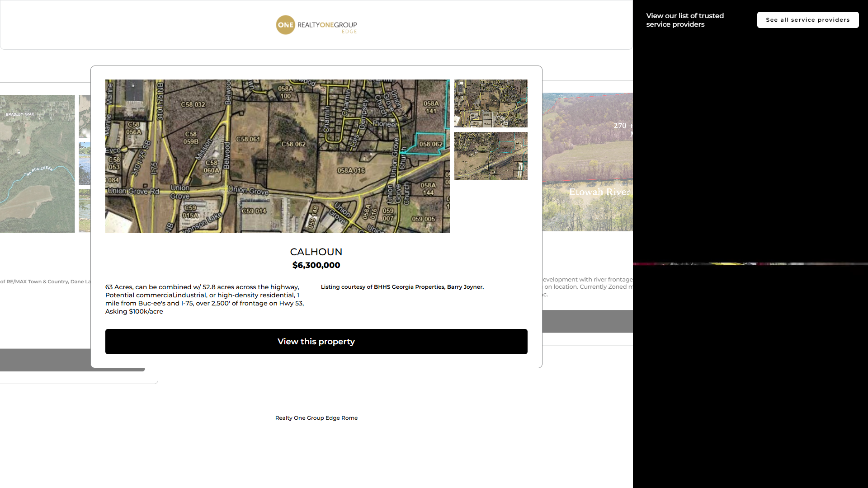Select the top aerial thumbnail in Calhoun card

coord(491,103)
